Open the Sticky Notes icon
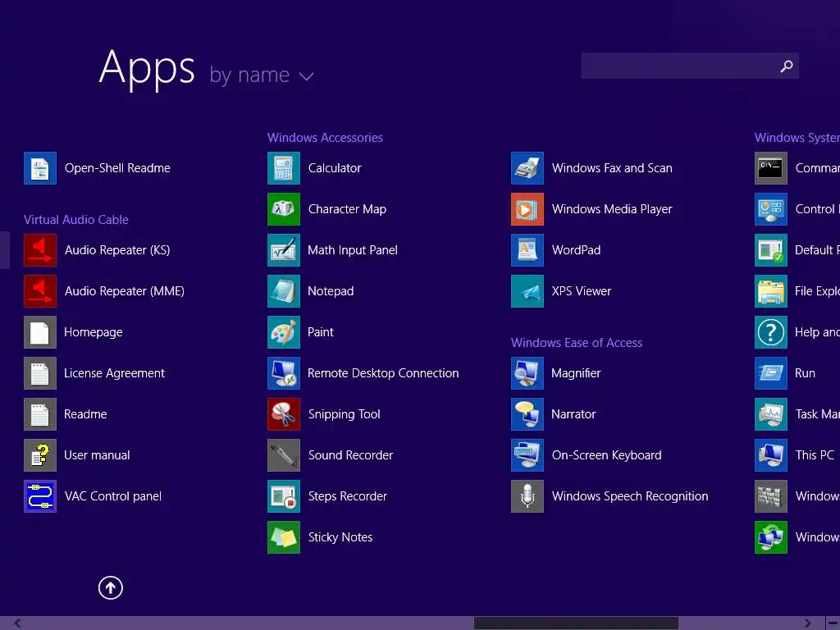The width and height of the screenshot is (840, 630). pos(283,537)
